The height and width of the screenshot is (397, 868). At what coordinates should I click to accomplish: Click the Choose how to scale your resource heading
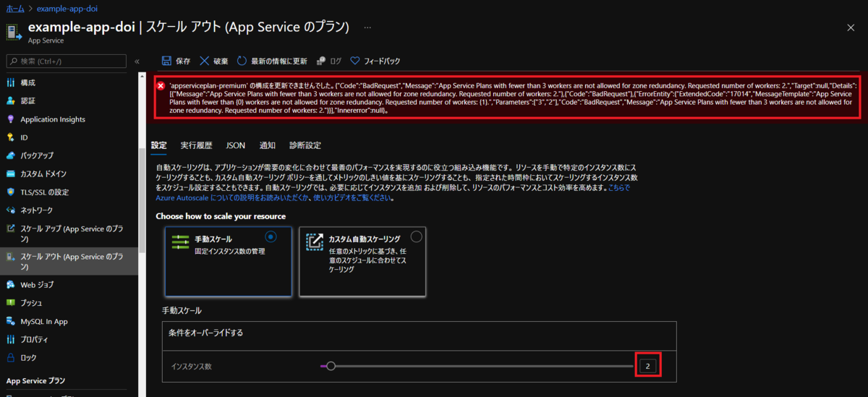221,216
